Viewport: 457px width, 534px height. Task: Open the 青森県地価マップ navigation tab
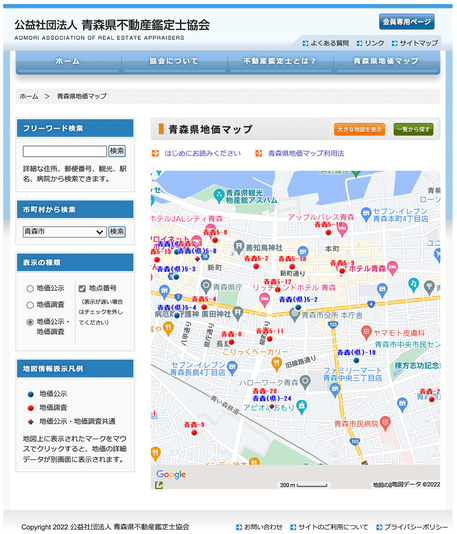tap(387, 61)
